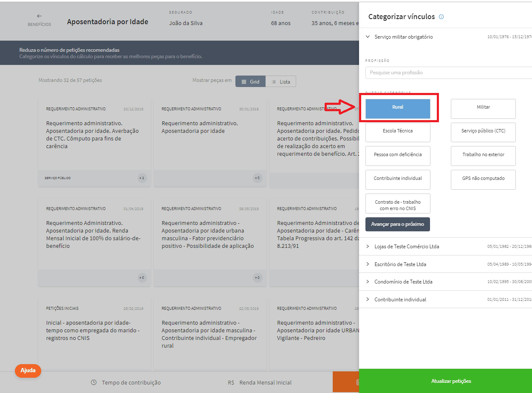Expand the Contribuinte individual vínculo row
The height and width of the screenshot is (393, 532).
click(x=368, y=300)
